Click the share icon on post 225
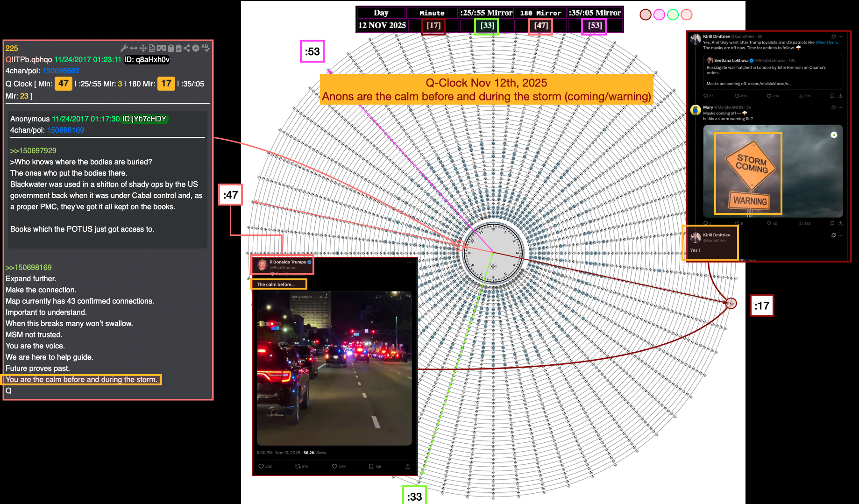859x504 pixels. point(187,48)
